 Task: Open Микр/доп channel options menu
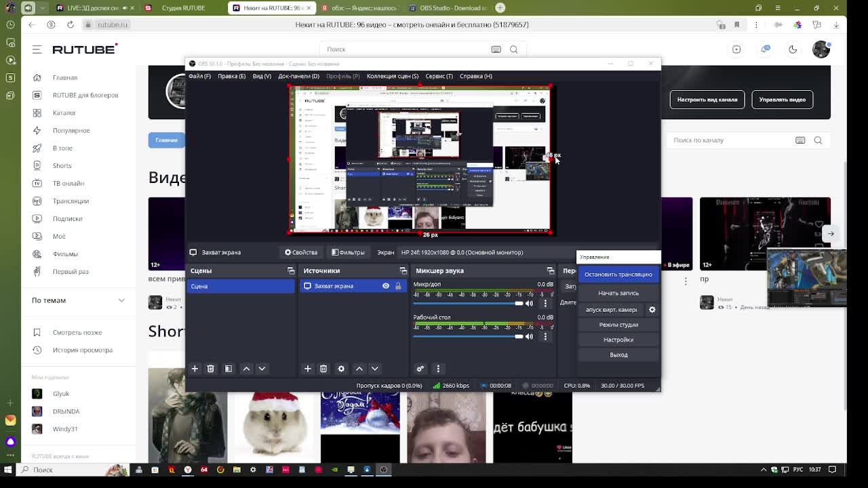(x=545, y=304)
